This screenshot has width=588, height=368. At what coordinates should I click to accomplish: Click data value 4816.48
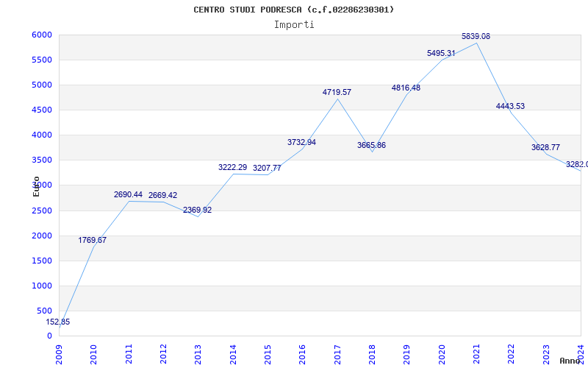[x=406, y=88]
